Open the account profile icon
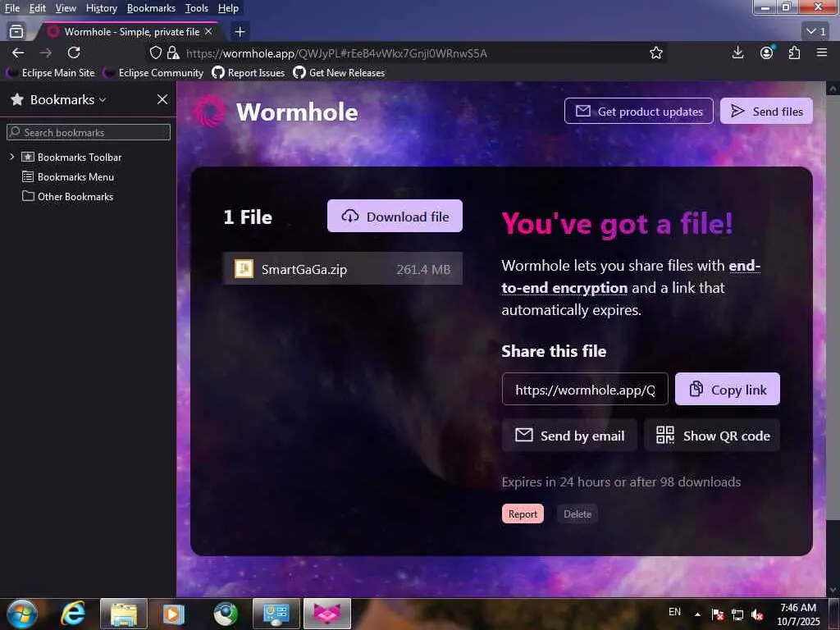The width and height of the screenshot is (840, 630). (767, 52)
